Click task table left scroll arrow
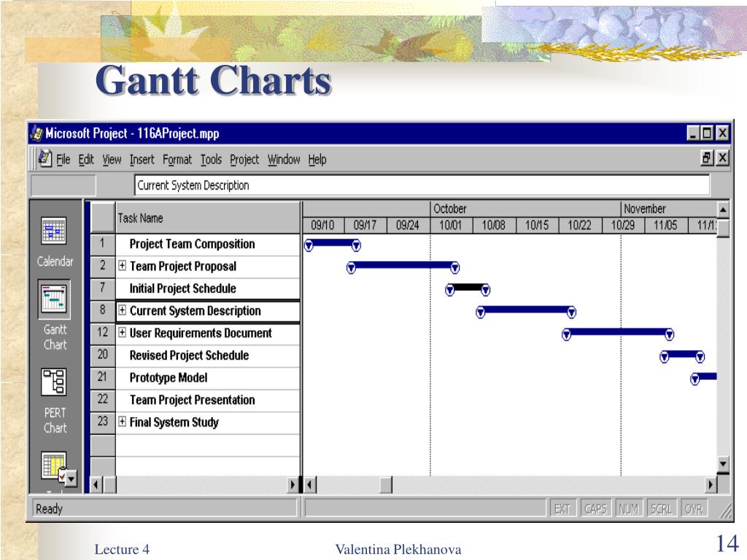The width and height of the screenshot is (747, 560). [96, 485]
